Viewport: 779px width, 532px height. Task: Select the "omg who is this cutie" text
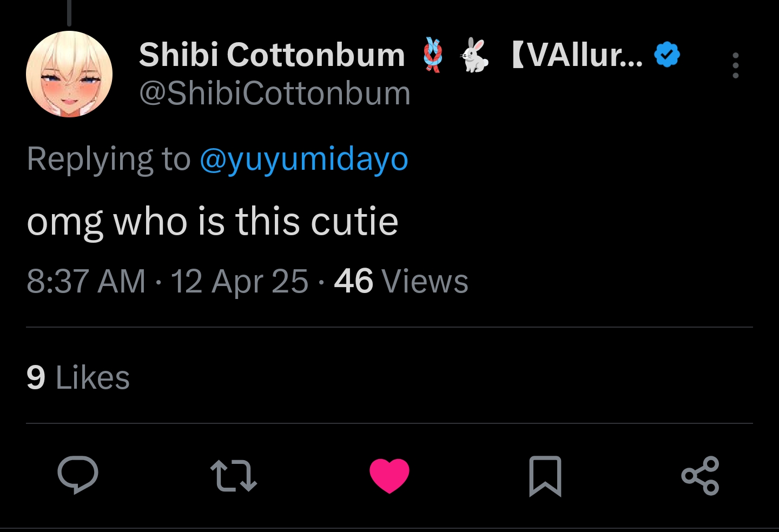[x=213, y=222]
